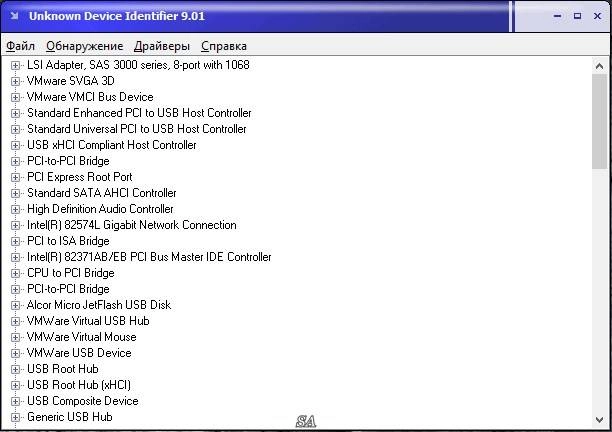Expand the Generic USB Hub node
This screenshot has height=432, width=612.
[15, 417]
